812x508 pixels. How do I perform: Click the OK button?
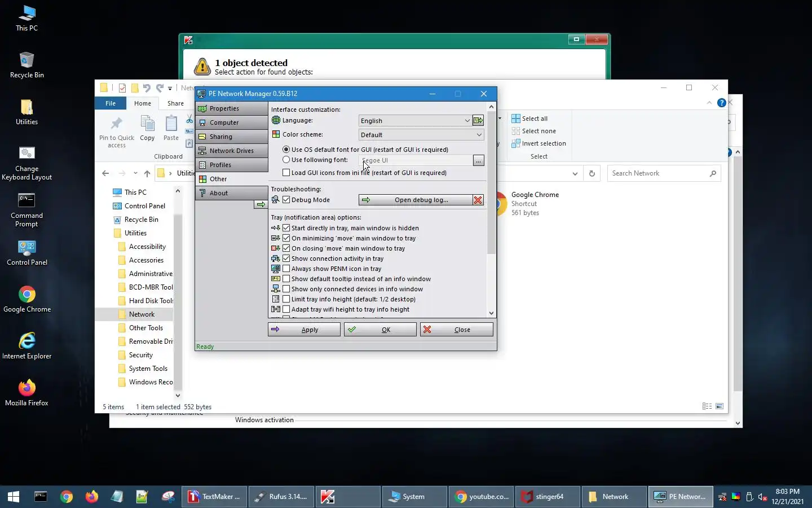(380, 330)
